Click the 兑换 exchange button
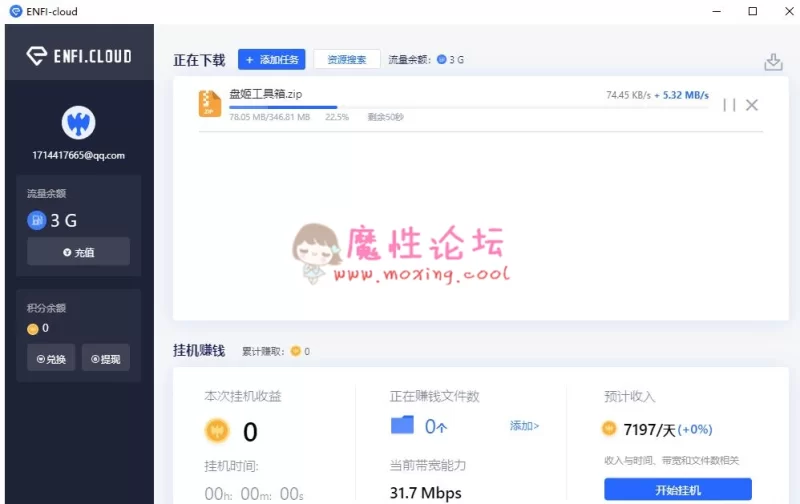 [51, 359]
